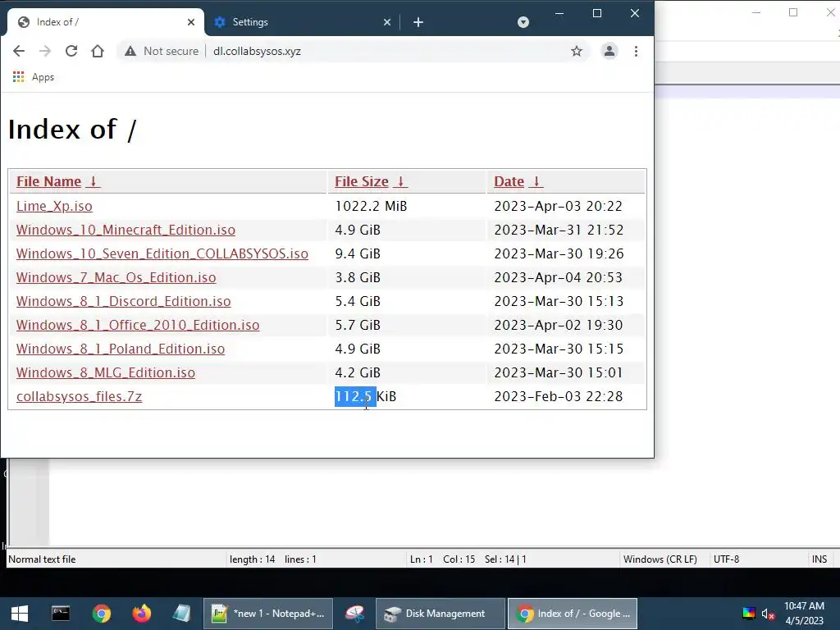This screenshot has width=840, height=630.
Task: Download Windows_8_1_Office_2010_Edition.iso
Action: pos(138,325)
